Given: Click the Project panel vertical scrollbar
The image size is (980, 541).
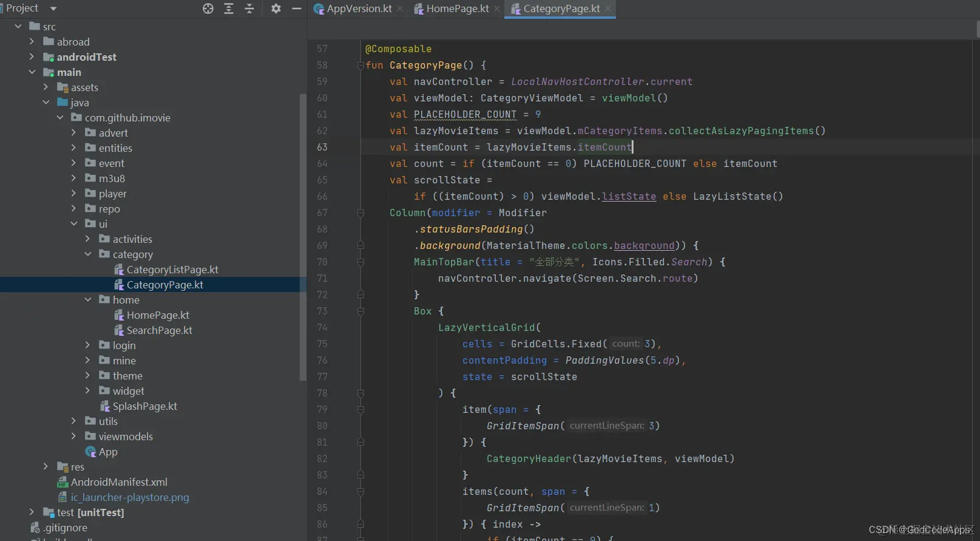Looking at the screenshot, I should [x=303, y=237].
